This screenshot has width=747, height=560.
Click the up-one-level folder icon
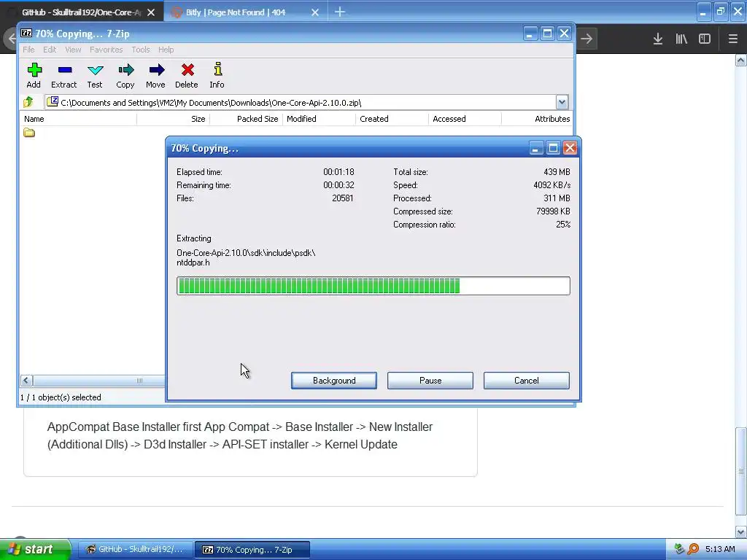28,102
